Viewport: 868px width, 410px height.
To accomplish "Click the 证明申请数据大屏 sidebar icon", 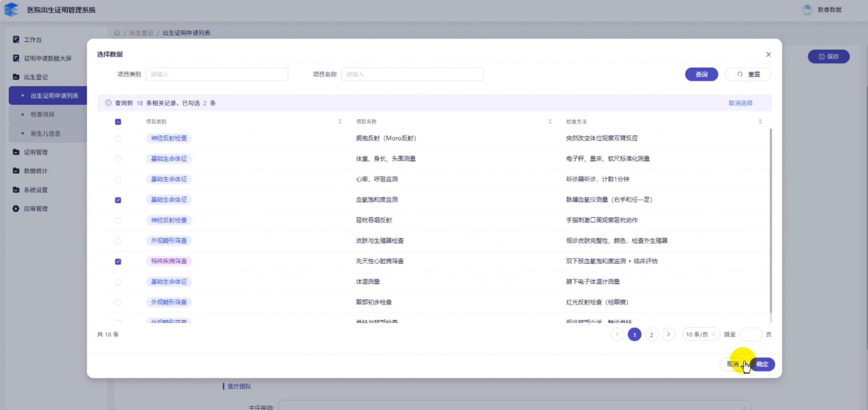I will pos(16,58).
